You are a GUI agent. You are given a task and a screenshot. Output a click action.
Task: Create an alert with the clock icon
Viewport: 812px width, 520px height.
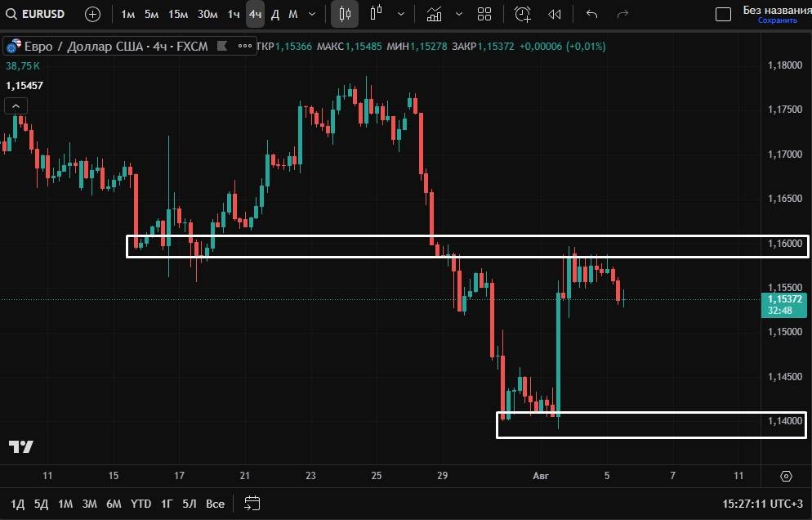(x=523, y=14)
